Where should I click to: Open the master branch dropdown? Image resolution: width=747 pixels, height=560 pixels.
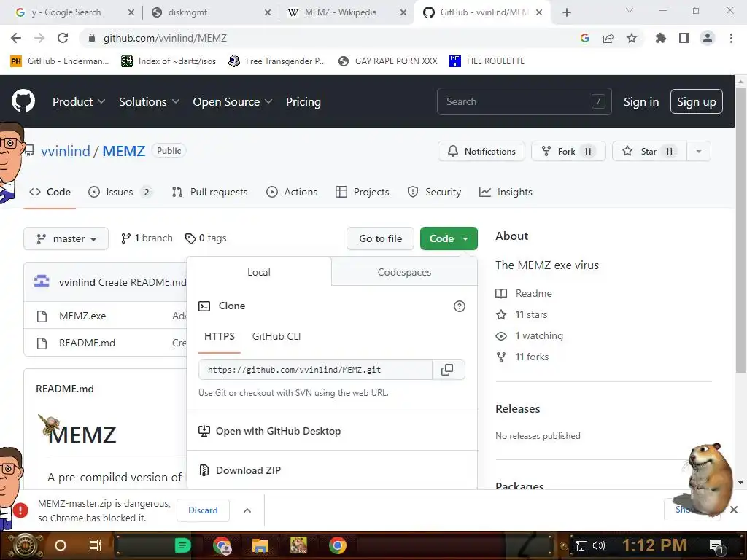pyautogui.click(x=66, y=238)
